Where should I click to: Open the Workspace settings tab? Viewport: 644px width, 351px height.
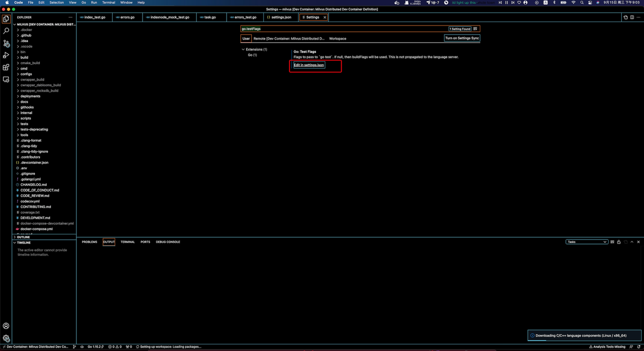point(337,39)
